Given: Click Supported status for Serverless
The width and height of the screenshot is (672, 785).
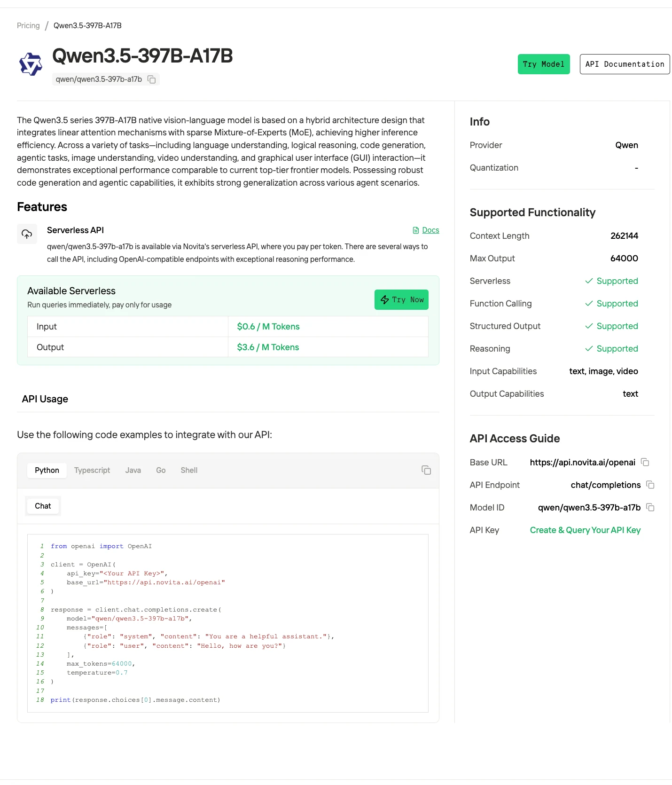Looking at the screenshot, I should tap(611, 281).
